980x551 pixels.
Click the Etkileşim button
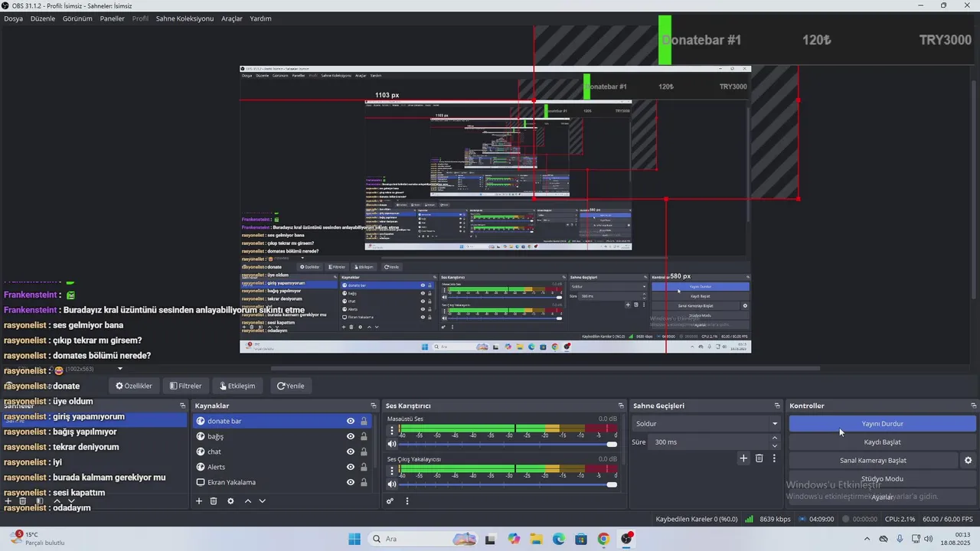(x=237, y=386)
